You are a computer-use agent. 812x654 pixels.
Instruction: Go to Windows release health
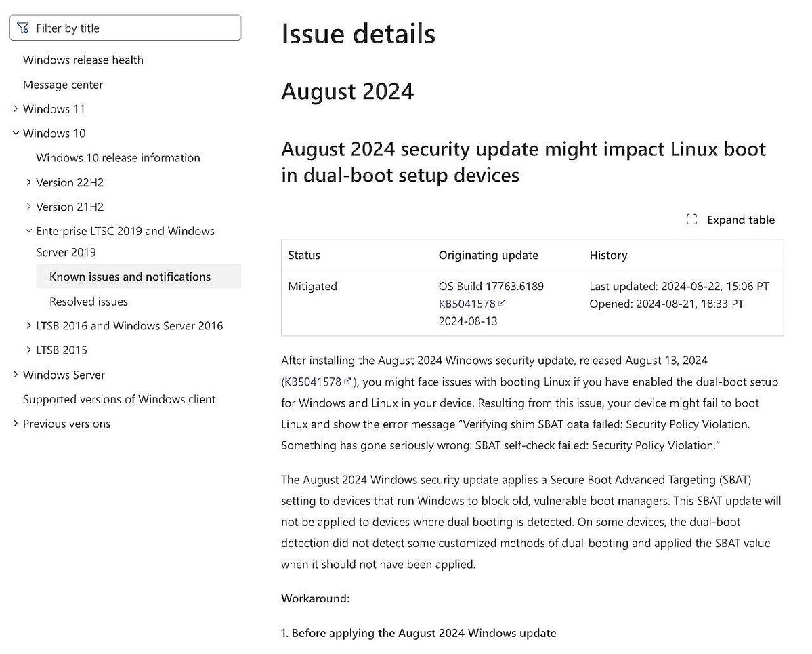point(83,60)
